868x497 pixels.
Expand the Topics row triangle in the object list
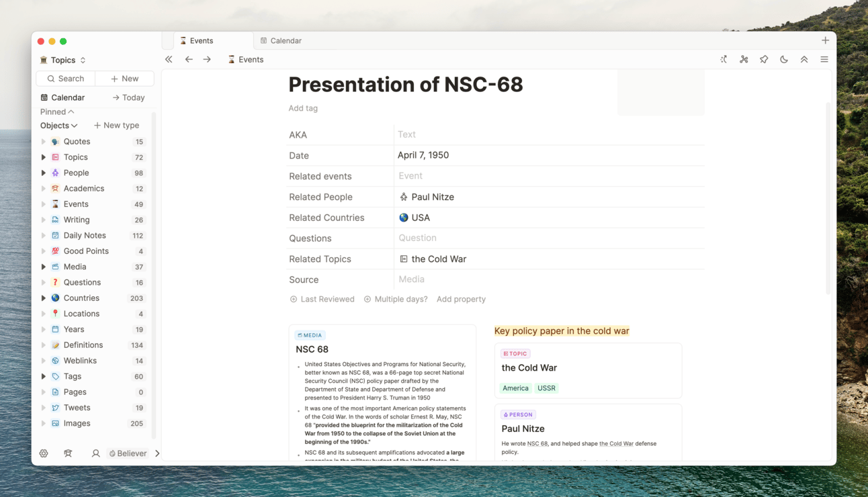44,157
